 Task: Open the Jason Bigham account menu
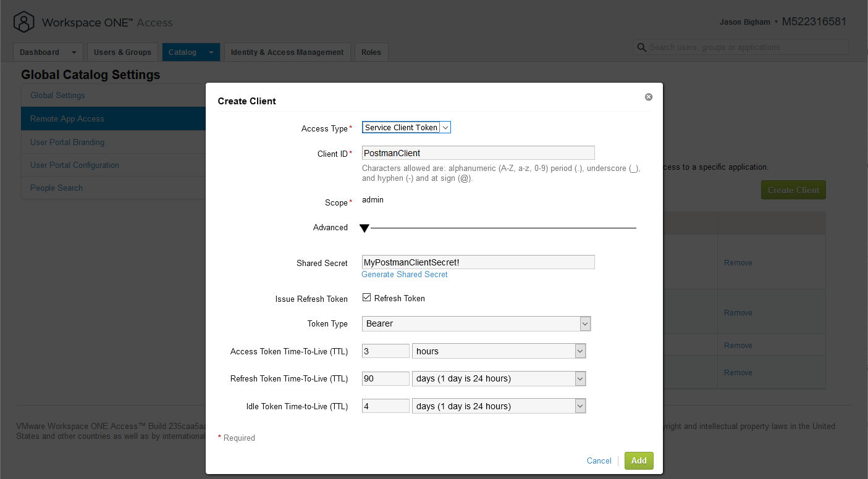(744, 22)
